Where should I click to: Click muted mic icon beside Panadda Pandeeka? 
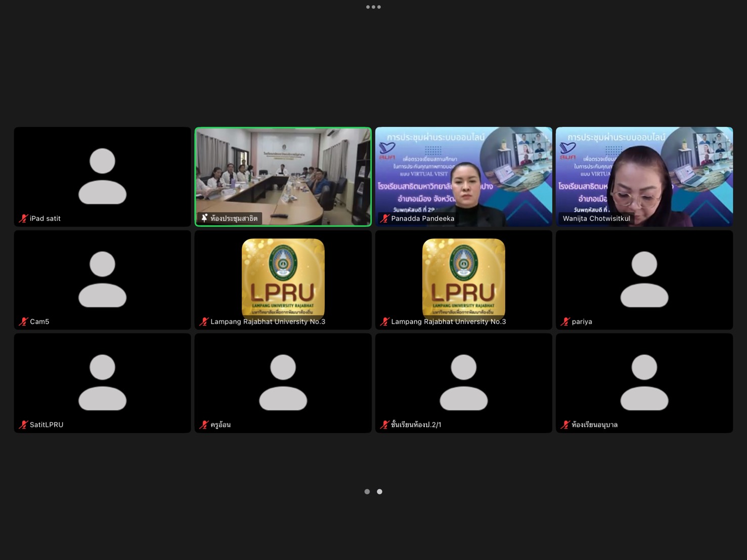385,218
